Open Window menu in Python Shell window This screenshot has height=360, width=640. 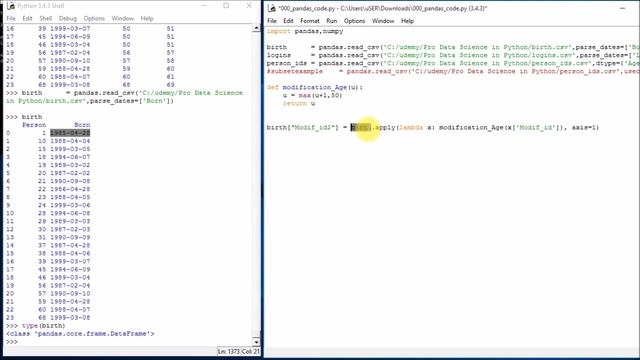[122, 18]
